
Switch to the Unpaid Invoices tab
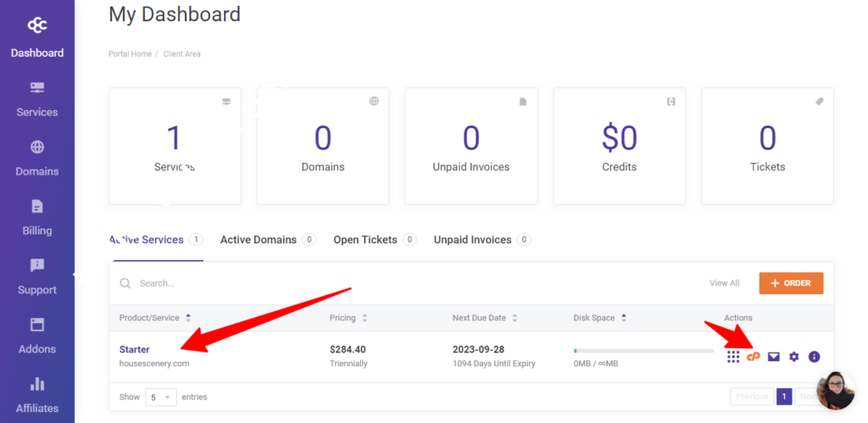tap(473, 240)
